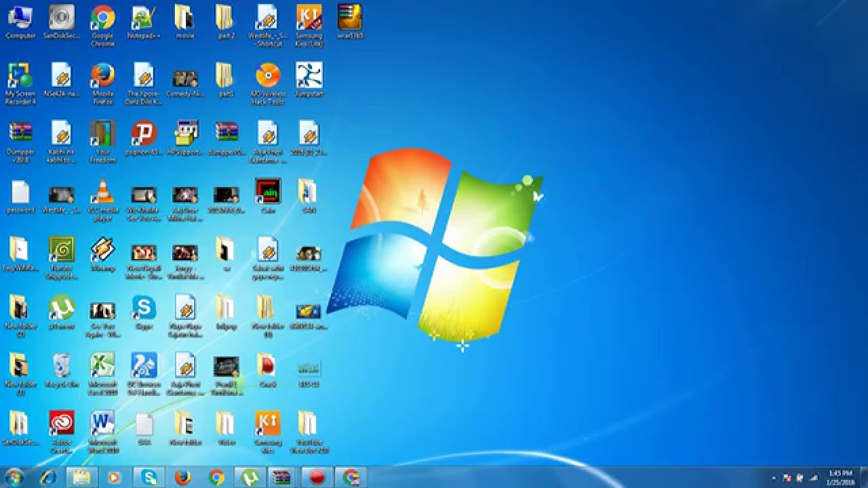Open the SanDiskSecure desktop icon
The width and height of the screenshot is (868, 488).
coord(62,23)
